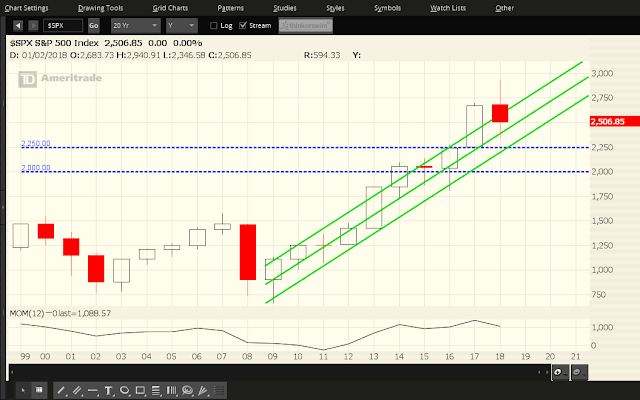Select the horizontal price level line tool

pyautogui.click(x=93, y=391)
